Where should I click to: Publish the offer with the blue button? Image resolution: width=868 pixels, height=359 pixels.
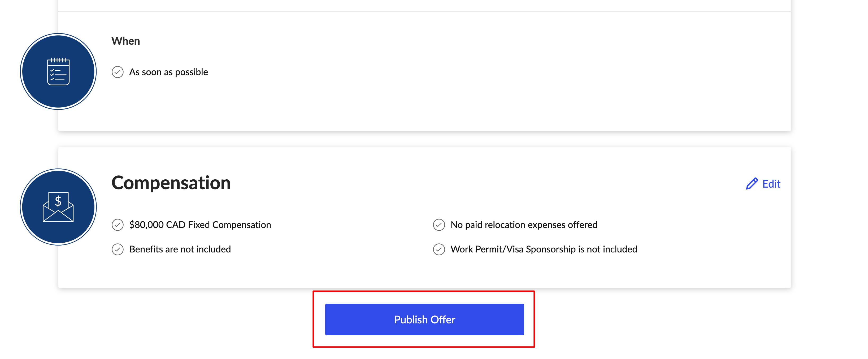(x=424, y=319)
